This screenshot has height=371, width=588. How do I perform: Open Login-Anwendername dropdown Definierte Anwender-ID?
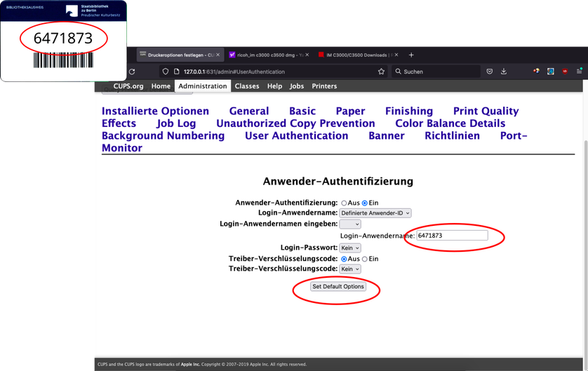[375, 213]
